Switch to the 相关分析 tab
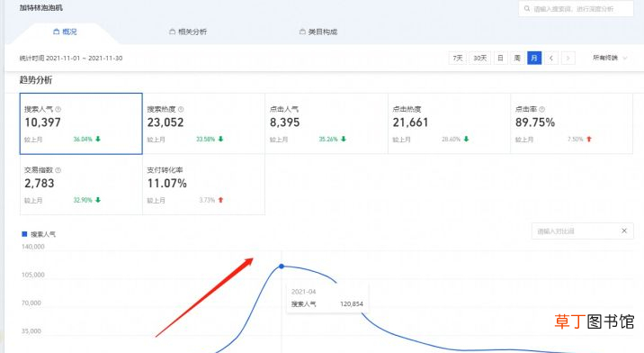The image size is (644, 353). (188, 32)
